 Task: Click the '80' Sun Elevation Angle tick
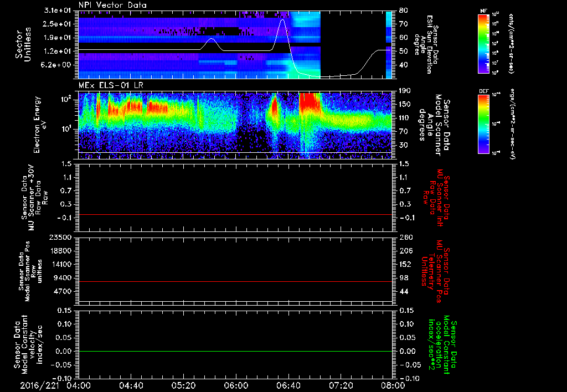[x=404, y=11]
